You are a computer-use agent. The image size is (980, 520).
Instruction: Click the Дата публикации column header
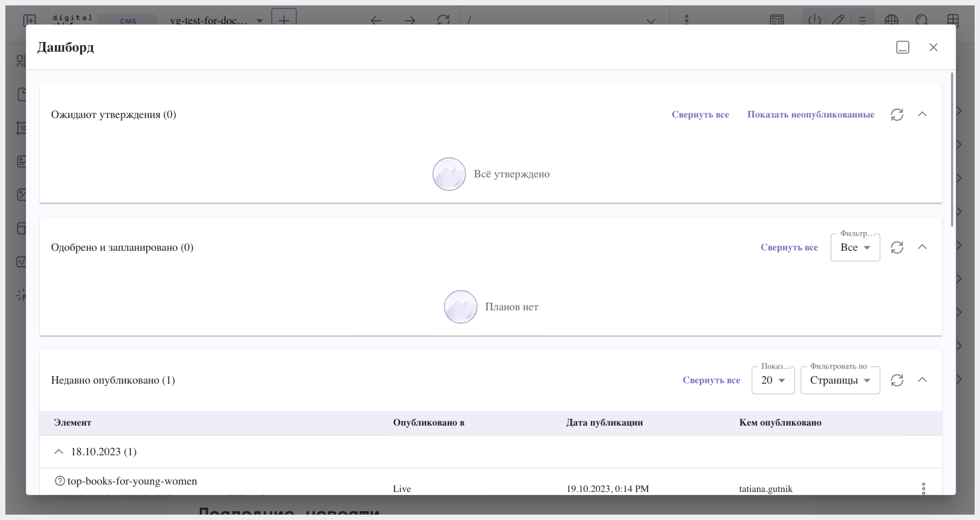[605, 423]
